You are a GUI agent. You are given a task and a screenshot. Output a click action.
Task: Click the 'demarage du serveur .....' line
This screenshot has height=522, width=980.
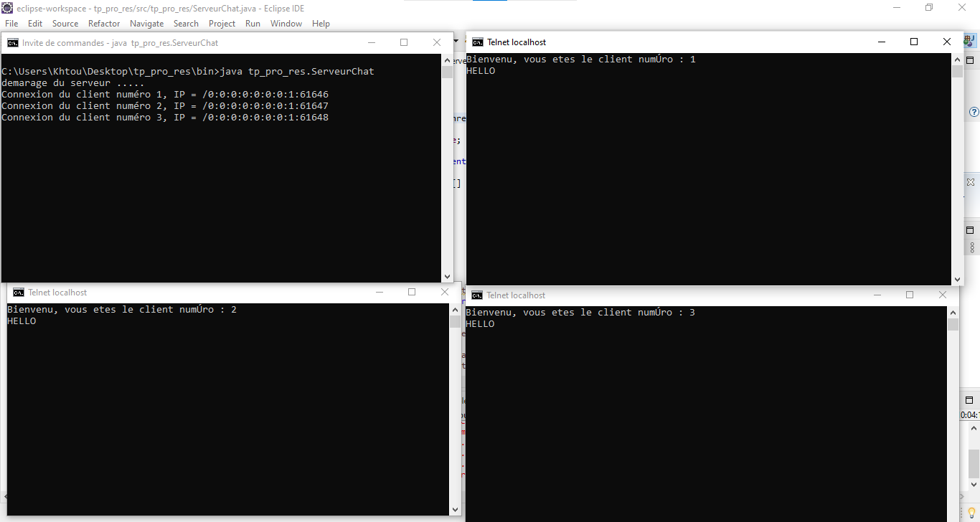73,82
